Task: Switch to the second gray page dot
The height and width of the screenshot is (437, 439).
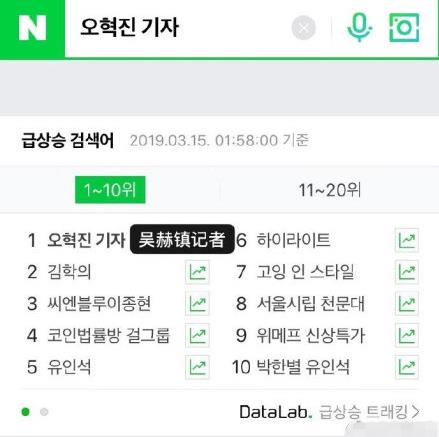Action: tap(44, 412)
